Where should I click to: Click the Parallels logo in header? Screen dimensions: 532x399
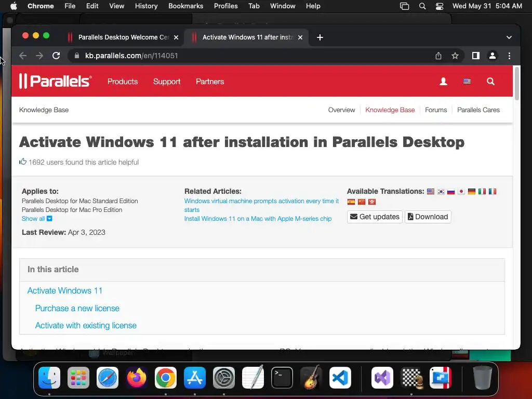tap(55, 81)
